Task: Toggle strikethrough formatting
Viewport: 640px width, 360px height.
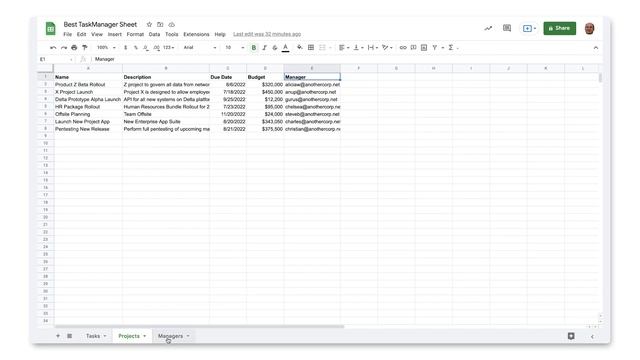Action: pyautogui.click(x=275, y=48)
